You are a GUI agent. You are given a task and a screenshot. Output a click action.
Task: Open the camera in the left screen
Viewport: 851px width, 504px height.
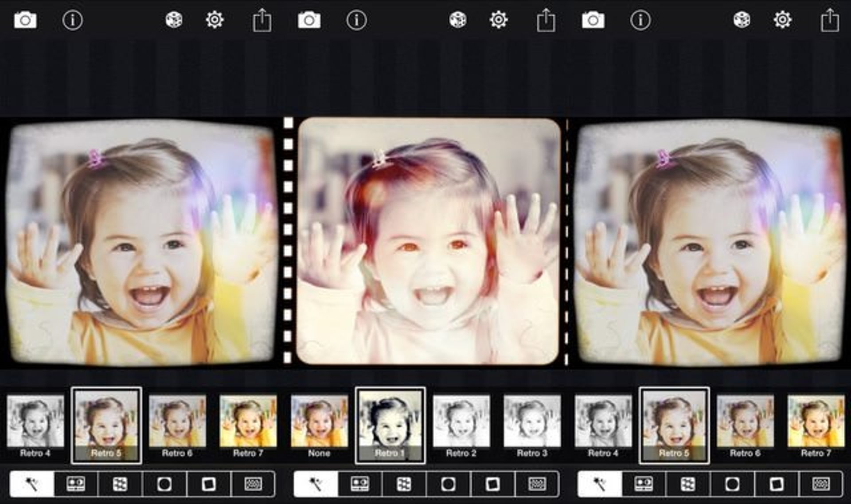coord(25,20)
